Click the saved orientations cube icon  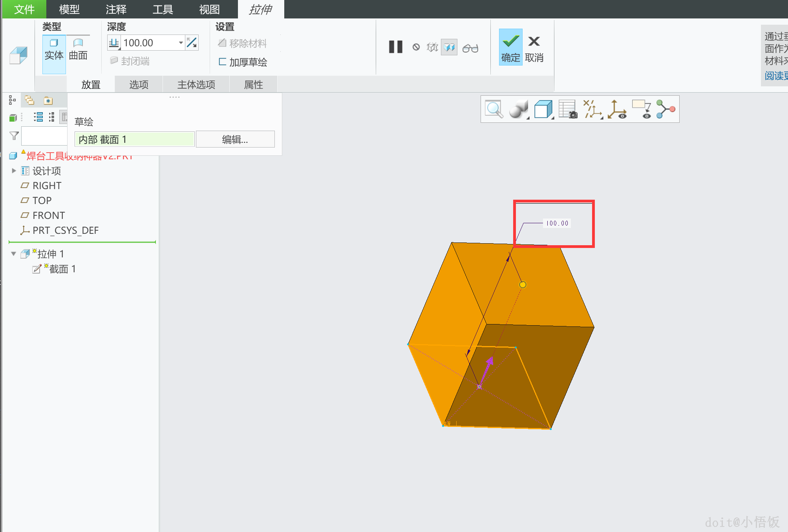(x=543, y=109)
